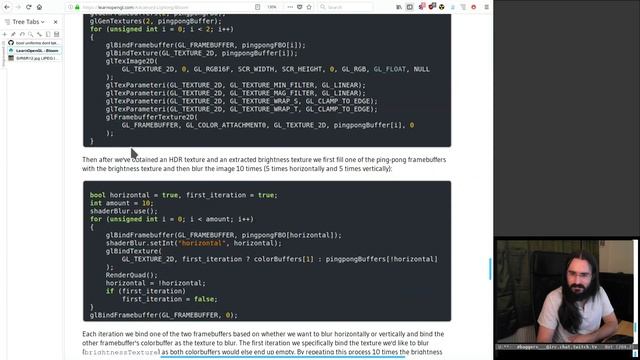Reload the current page
The width and height of the screenshot is (640, 360).
pos(29,7)
